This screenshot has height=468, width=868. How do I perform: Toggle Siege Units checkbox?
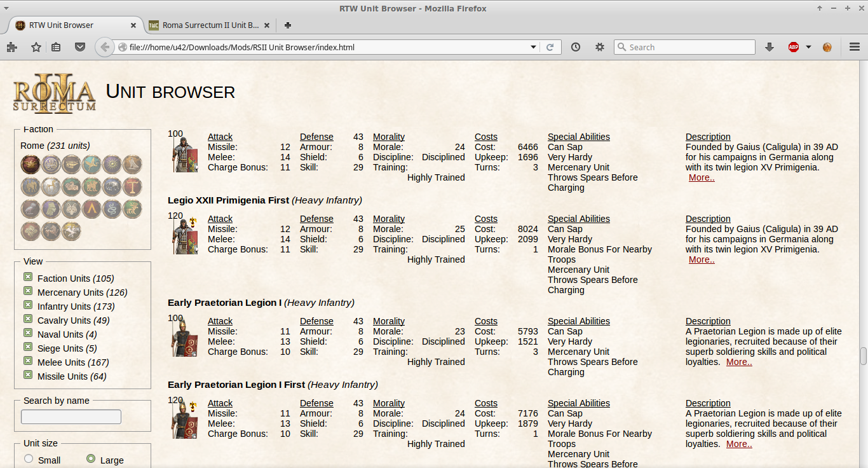[28, 347]
